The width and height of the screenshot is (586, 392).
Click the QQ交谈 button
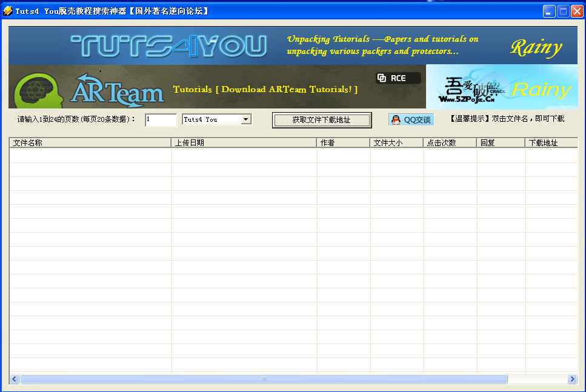click(x=411, y=119)
